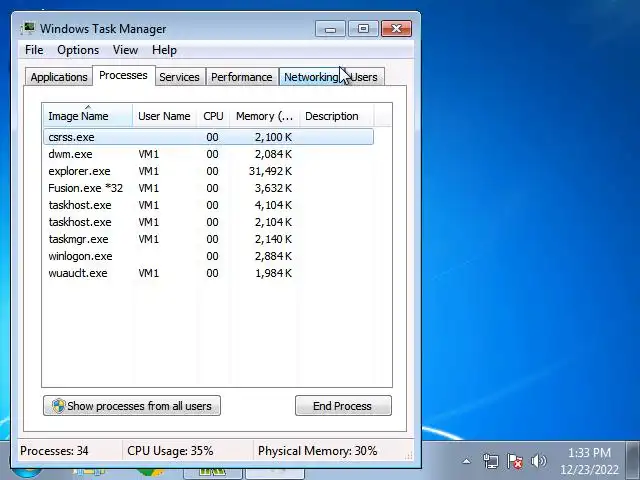Select taskhost.exe using 4,104 K

tap(208, 205)
